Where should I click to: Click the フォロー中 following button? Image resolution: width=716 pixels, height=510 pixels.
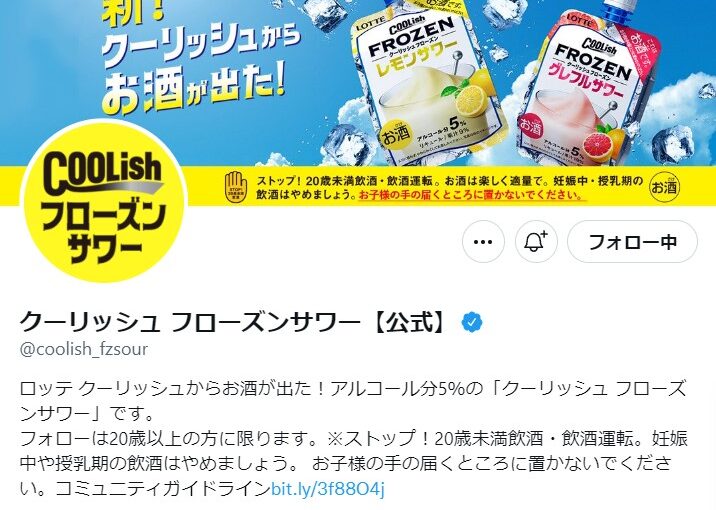pyautogui.click(x=632, y=242)
